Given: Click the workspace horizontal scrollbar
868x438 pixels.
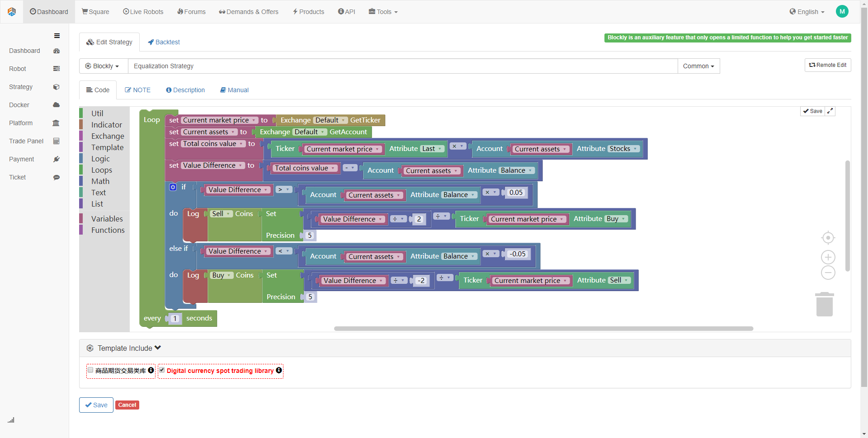Looking at the screenshot, I should (x=543, y=329).
